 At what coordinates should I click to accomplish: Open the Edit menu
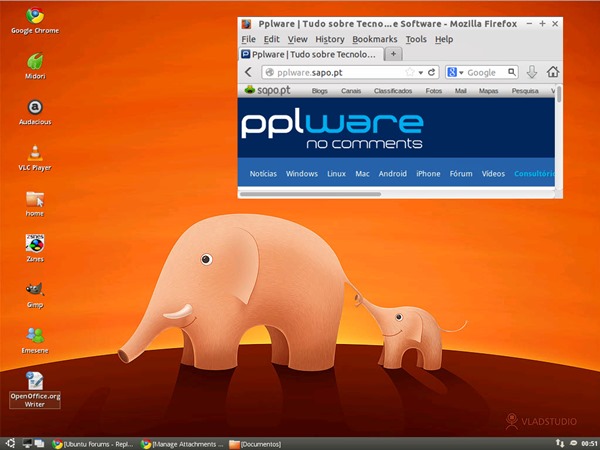coord(271,39)
